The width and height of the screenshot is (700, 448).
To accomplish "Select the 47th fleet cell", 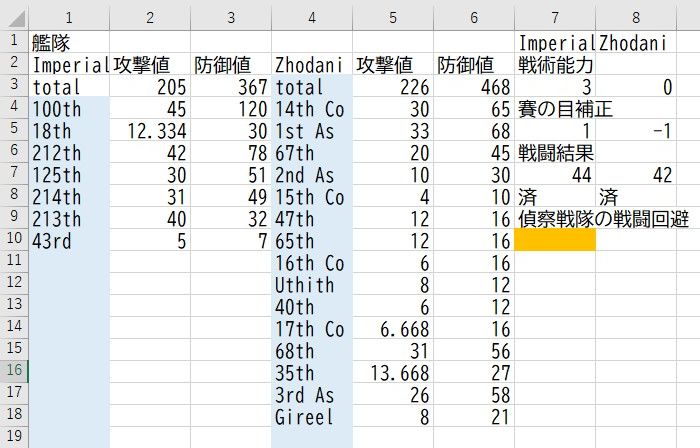I will (x=312, y=218).
